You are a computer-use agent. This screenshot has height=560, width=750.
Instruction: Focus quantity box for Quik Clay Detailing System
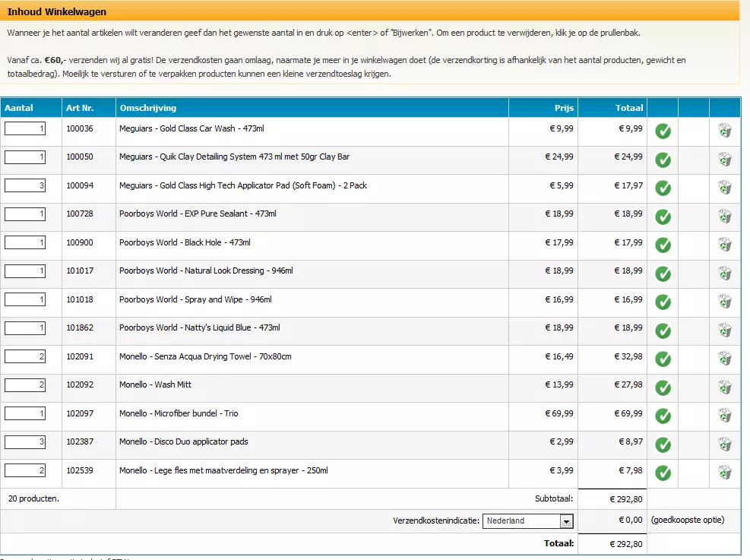click(x=25, y=157)
